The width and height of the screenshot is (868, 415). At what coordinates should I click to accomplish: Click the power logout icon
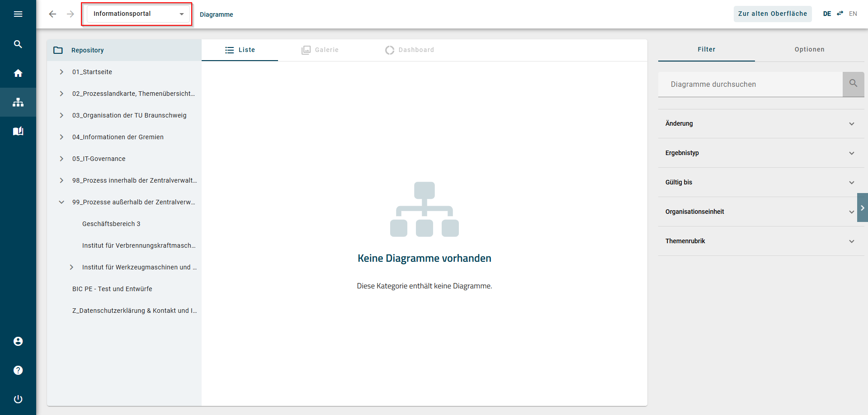tap(18, 399)
